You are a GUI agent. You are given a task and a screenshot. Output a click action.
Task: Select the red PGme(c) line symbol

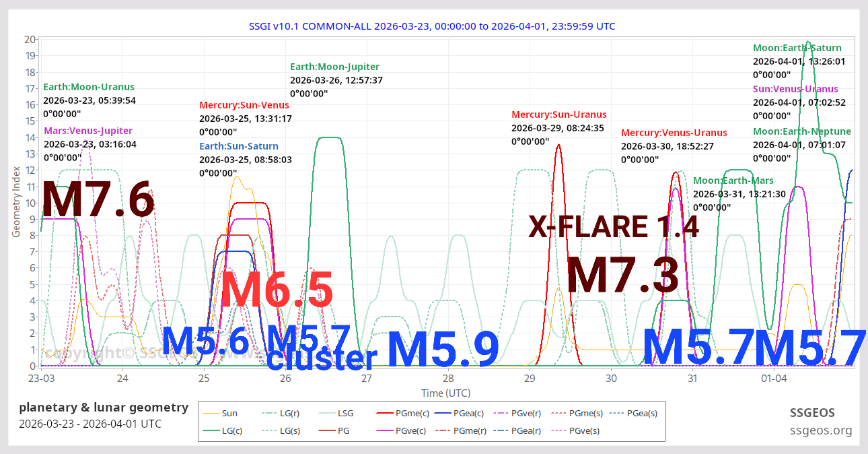(x=385, y=413)
